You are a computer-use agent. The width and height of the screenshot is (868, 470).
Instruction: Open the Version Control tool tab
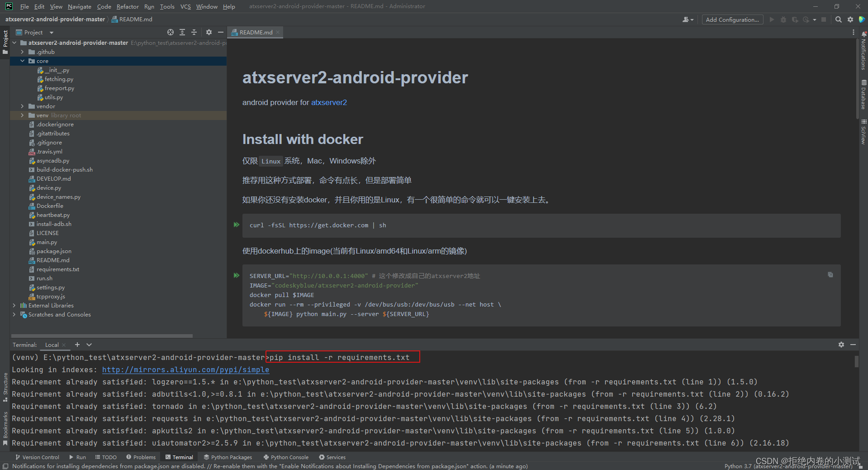(x=37, y=457)
